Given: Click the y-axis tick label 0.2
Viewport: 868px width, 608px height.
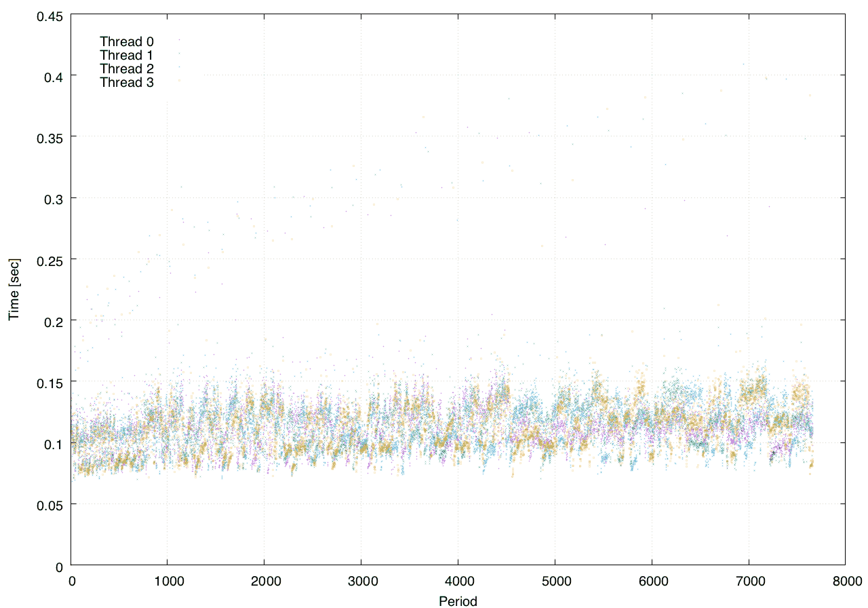Looking at the screenshot, I should point(52,321).
